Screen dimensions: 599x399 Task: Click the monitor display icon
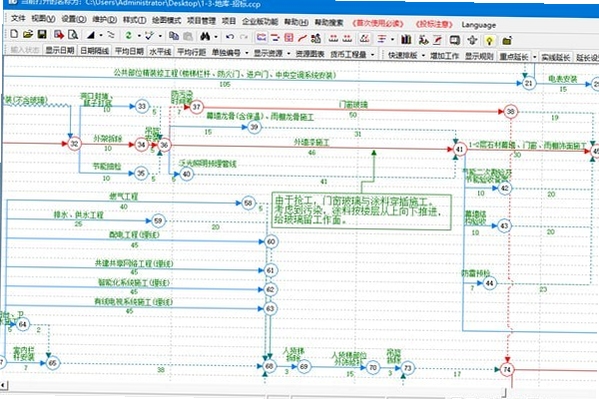coord(455,40)
